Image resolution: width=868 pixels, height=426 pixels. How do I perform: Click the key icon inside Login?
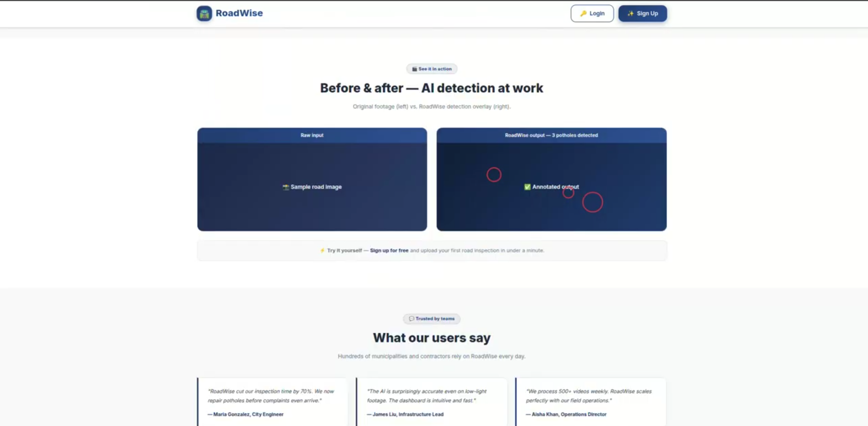pos(583,14)
